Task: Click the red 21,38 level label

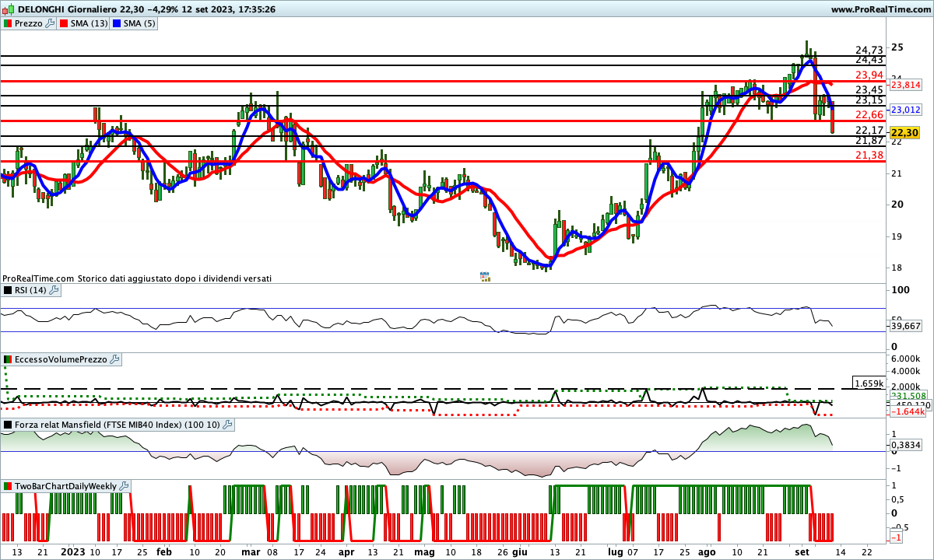Action: (869, 156)
